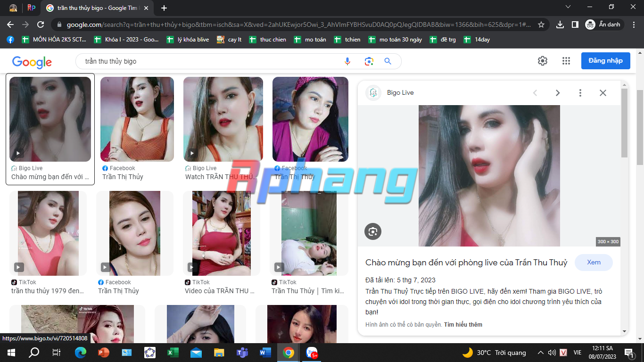Reload the Google search page
Screen dimensions: 644x362
click(41, 25)
